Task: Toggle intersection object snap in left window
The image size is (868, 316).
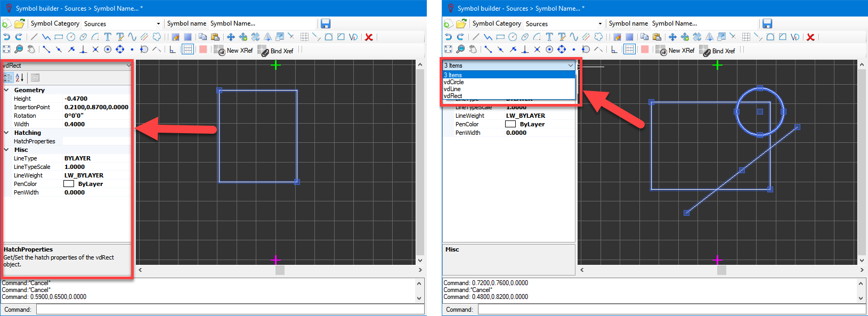Action: [95, 50]
